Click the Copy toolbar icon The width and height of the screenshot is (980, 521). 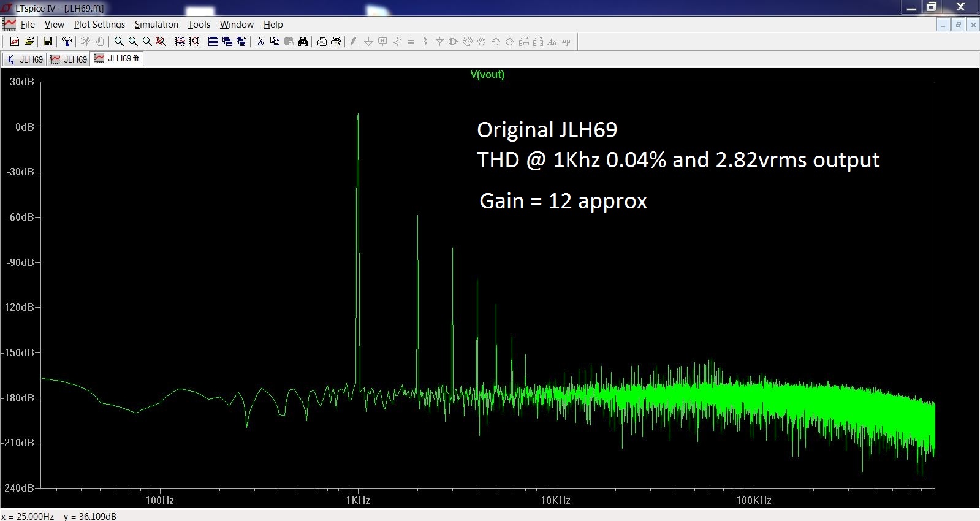pos(275,42)
